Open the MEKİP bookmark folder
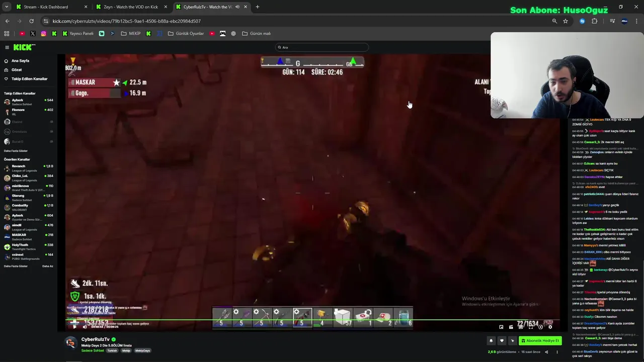This screenshot has width=644, height=362. [131, 34]
